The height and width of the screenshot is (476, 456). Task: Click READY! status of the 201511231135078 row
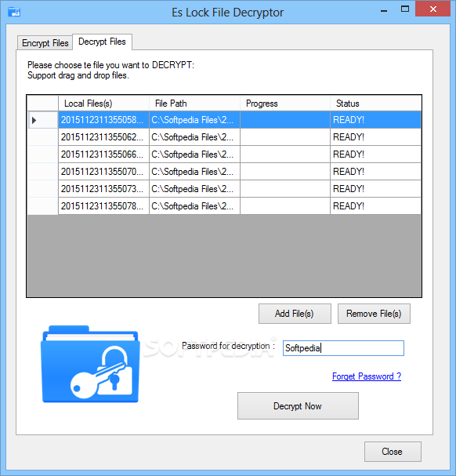point(375,206)
